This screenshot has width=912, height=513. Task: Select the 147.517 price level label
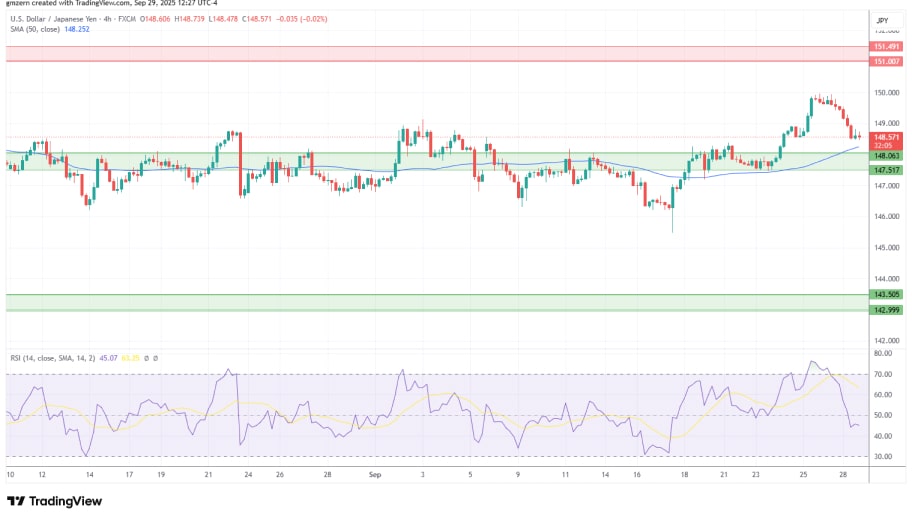pos(886,171)
